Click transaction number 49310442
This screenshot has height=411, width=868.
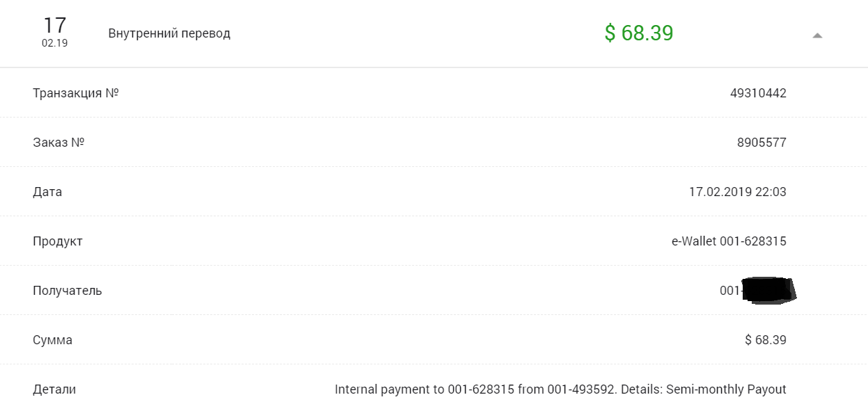(758, 93)
